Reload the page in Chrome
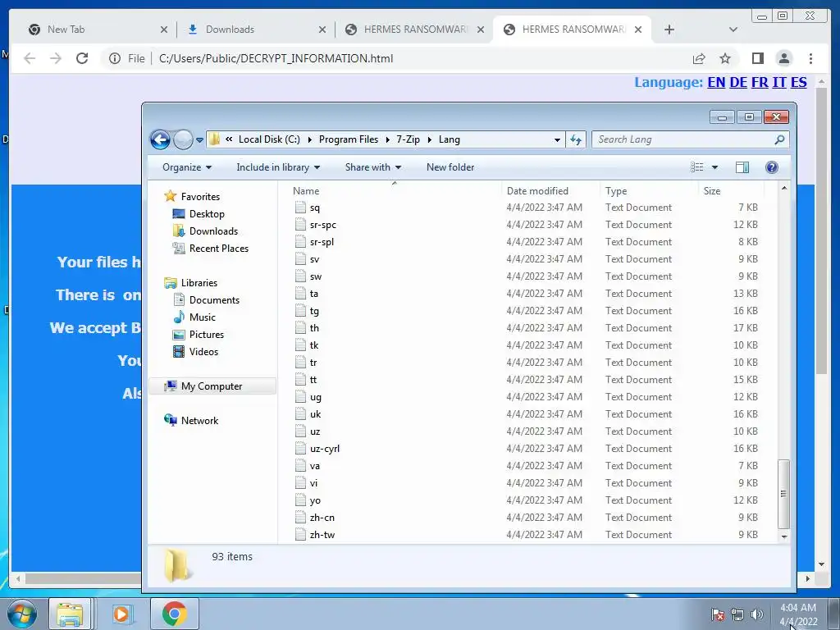This screenshot has height=630, width=840. [82, 58]
